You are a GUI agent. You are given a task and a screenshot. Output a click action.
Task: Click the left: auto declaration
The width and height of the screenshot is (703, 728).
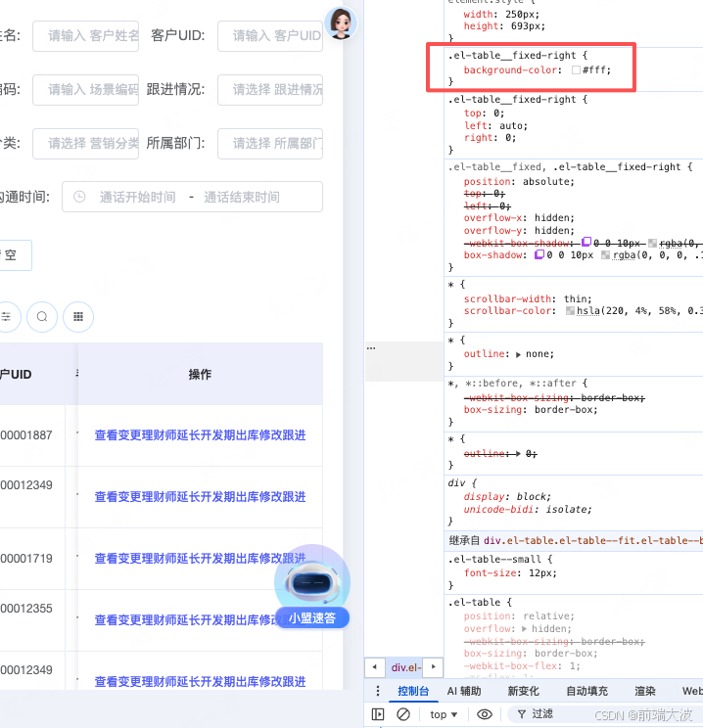pos(495,126)
